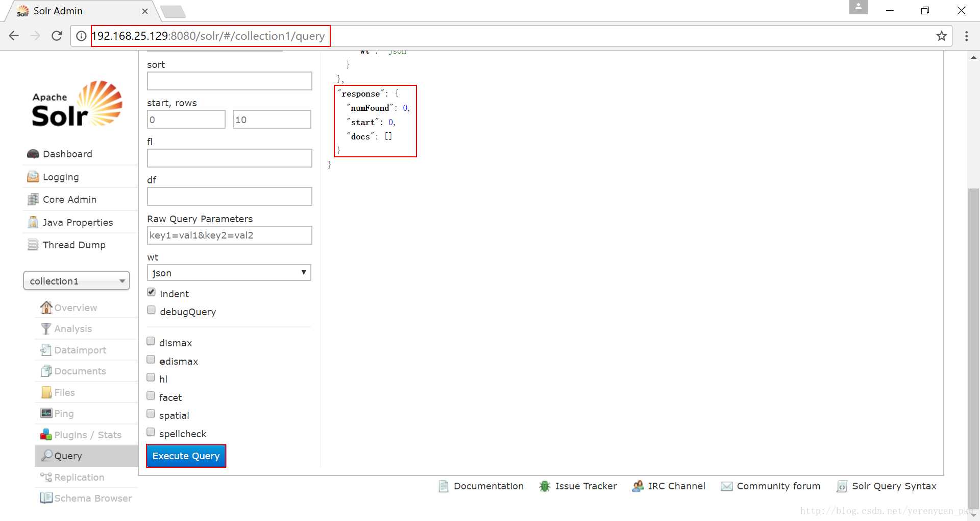
Task: Enable the facet checkbox
Action: [151, 396]
